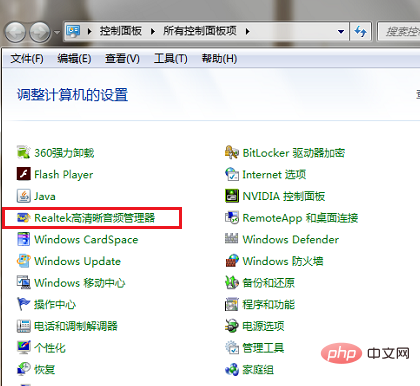Click the 操作中心 flag icon

coord(24,304)
